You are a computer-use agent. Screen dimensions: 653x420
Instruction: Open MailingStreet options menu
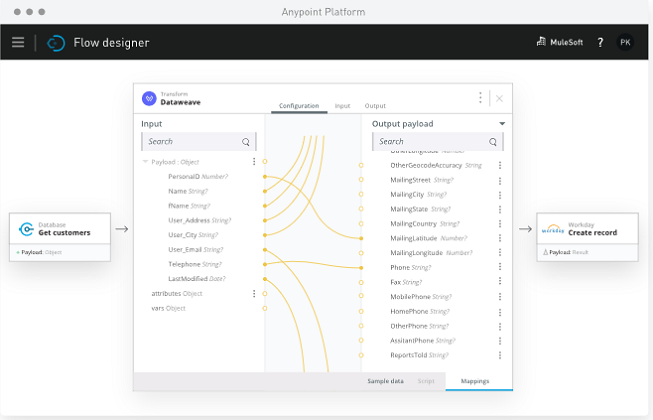tap(500, 181)
